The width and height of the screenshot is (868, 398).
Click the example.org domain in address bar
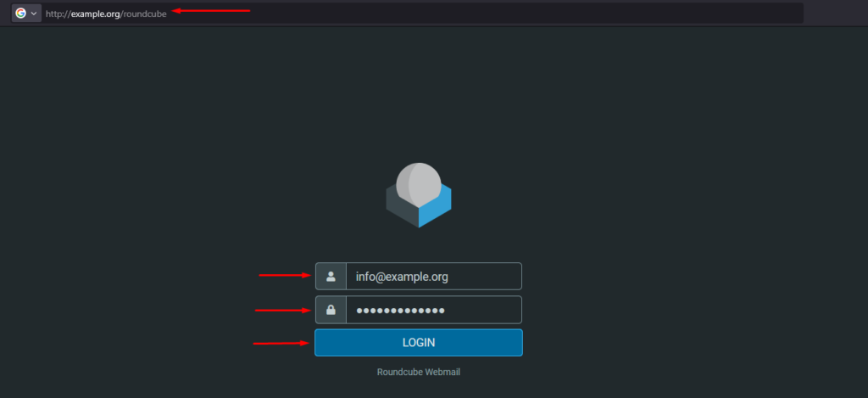coord(95,14)
